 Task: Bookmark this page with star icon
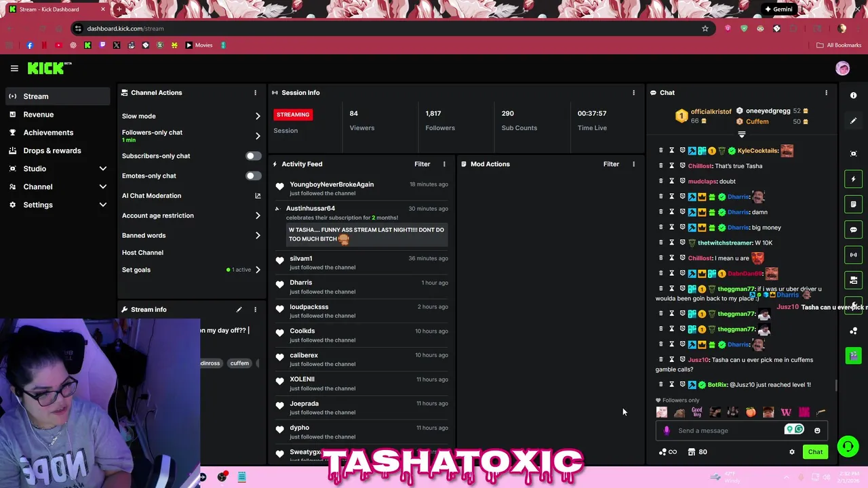pos(705,28)
